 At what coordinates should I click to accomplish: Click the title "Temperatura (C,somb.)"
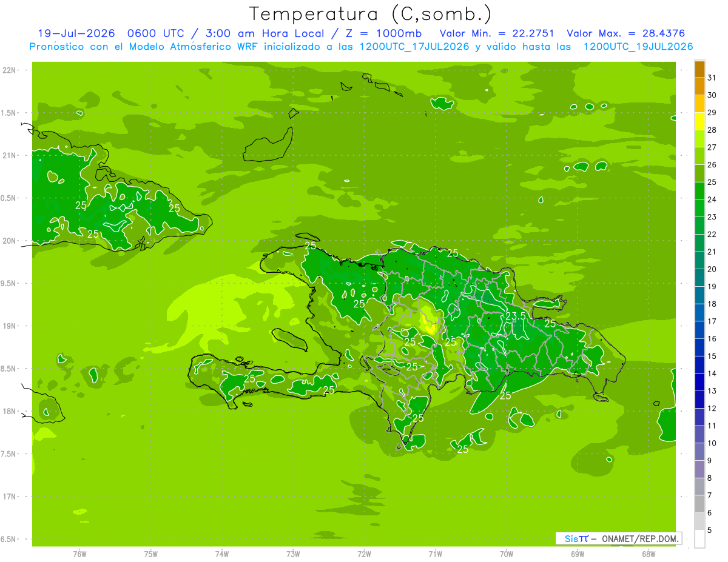pyautogui.click(x=370, y=15)
